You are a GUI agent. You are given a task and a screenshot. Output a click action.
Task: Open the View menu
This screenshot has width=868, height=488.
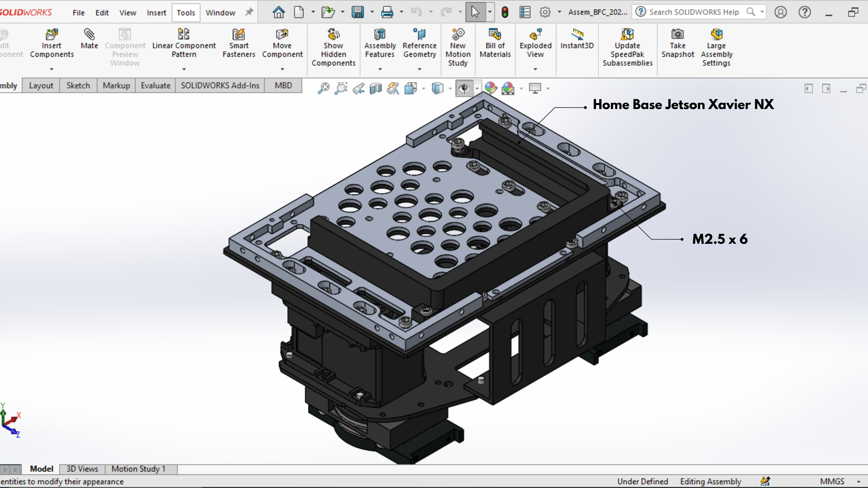click(x=128, y=13)
